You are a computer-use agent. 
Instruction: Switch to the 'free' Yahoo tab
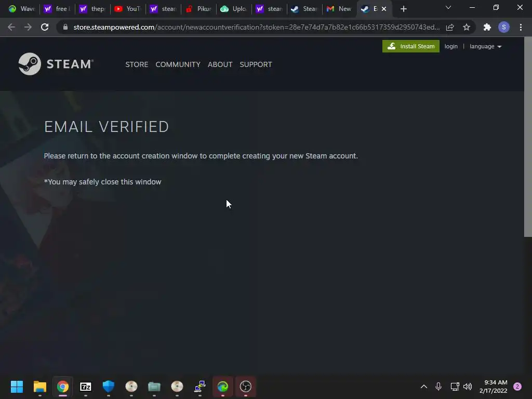[57, 9]
